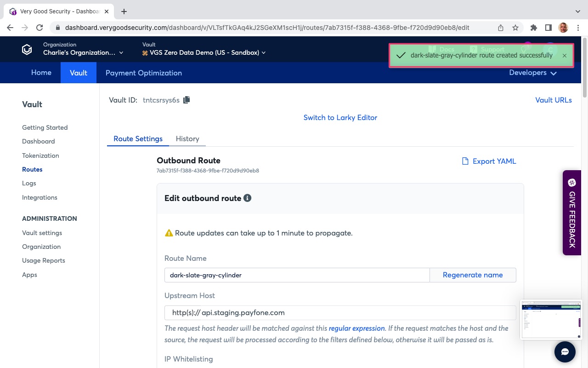
Task: Click the Regenerate name button
Action: tap(473, 275)
